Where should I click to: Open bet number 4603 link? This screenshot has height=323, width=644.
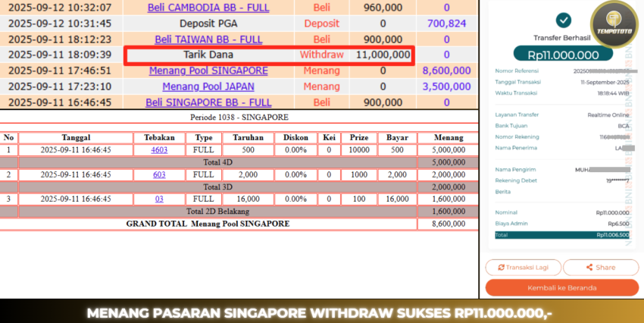159,150
